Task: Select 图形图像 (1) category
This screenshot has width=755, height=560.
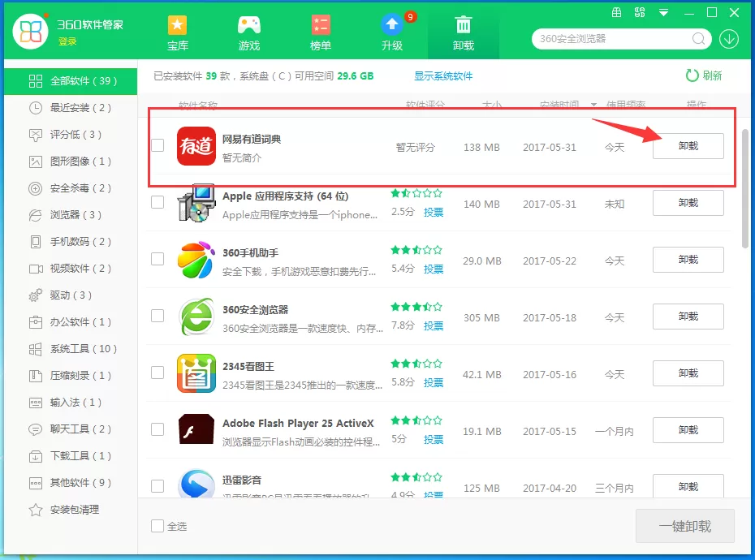Action: coord(71,162)
